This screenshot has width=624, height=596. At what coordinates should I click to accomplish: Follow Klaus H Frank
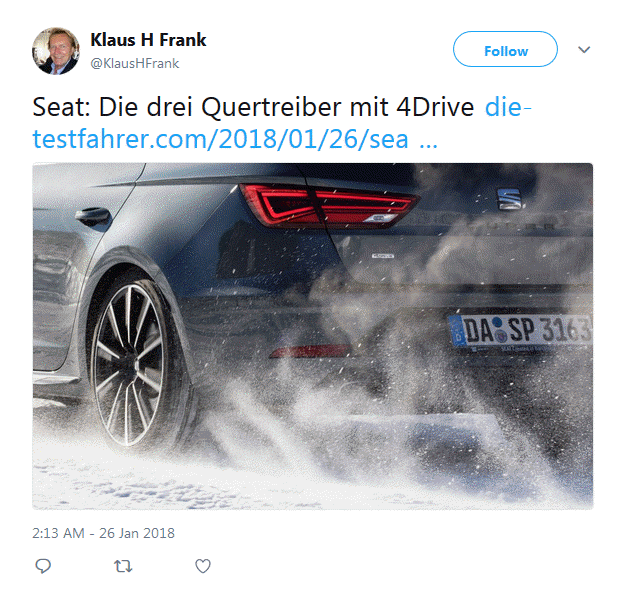pos(505,49)
